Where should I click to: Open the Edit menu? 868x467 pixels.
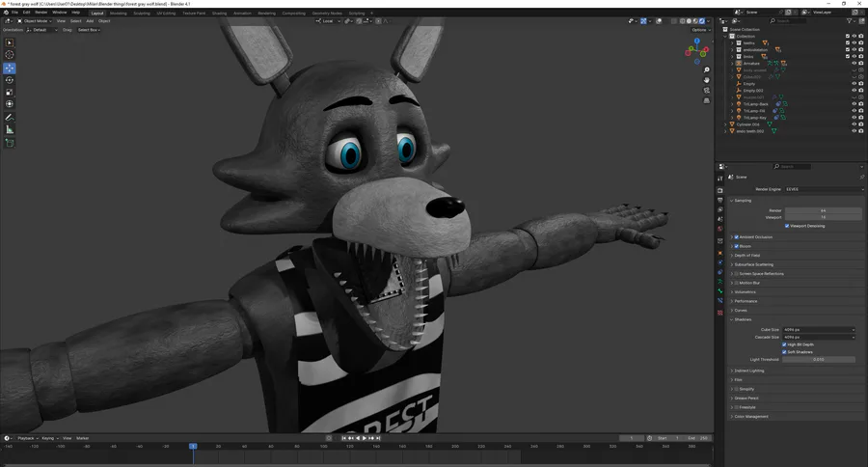(27, 13)
